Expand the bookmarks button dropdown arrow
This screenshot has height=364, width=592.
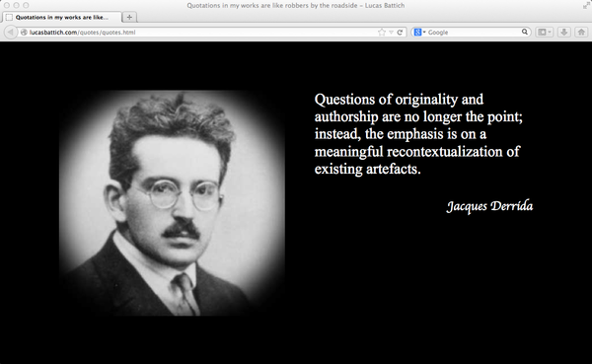[x=550, y=33]
